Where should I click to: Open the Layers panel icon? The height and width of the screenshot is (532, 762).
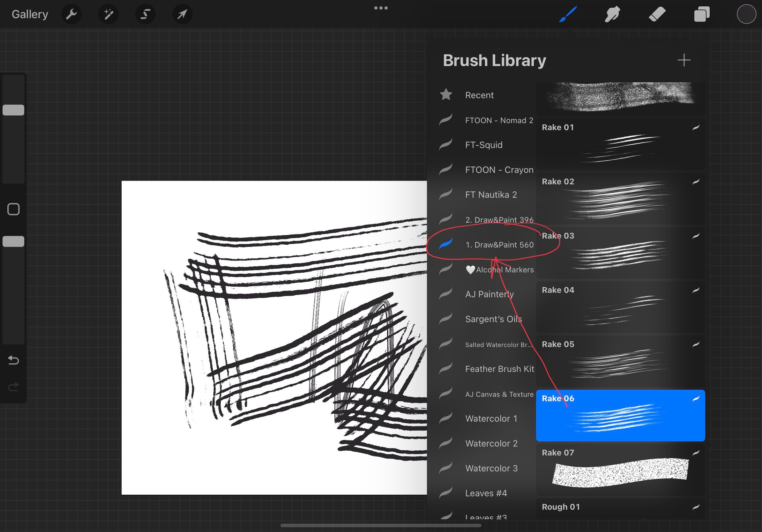702,14
